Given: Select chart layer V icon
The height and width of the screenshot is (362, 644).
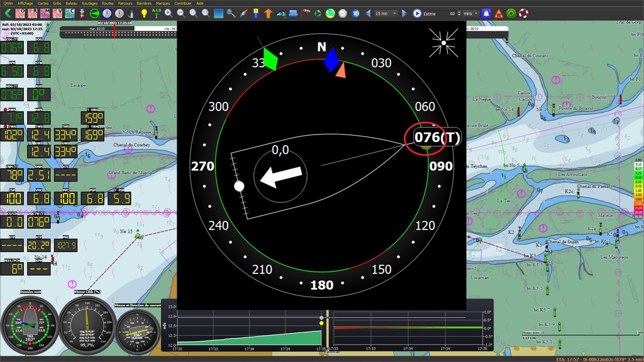Looking at the screenshot, I should (57, 13).
